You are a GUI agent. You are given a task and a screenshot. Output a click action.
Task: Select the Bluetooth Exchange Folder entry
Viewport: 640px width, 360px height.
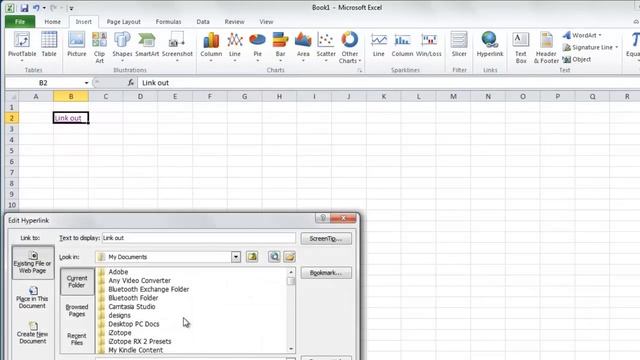coord(149,289)
